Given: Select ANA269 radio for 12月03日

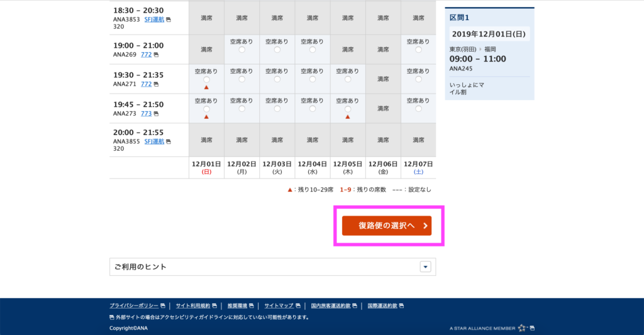Looking at the screenshot, I should click(277, 50).
